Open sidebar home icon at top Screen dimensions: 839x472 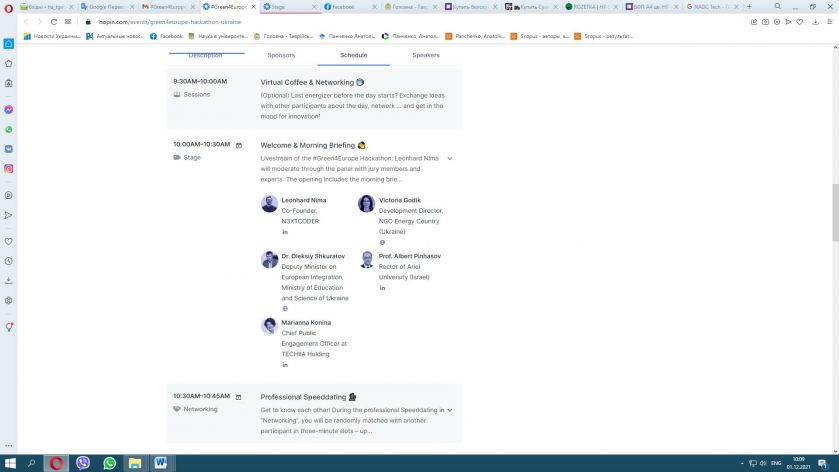pyautogui.click(x=9, y=44)
